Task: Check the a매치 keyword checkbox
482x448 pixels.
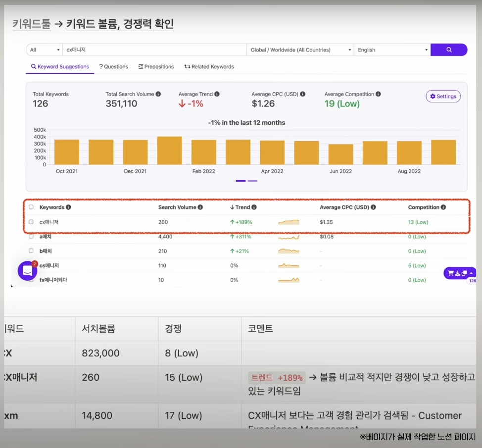Action: pyautogui.click(x=31, y=237)
